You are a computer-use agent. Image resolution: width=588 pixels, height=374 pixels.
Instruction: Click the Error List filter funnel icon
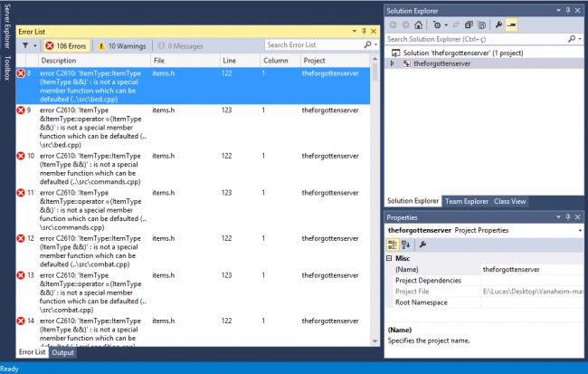(25, 45)
